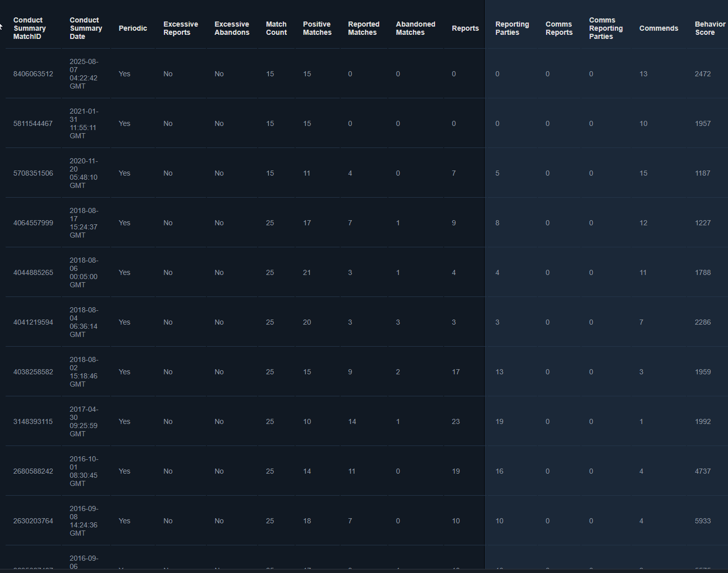Select behavior score 2286
The height and width of the screenshot is (573, 728).
click(703, 322)
